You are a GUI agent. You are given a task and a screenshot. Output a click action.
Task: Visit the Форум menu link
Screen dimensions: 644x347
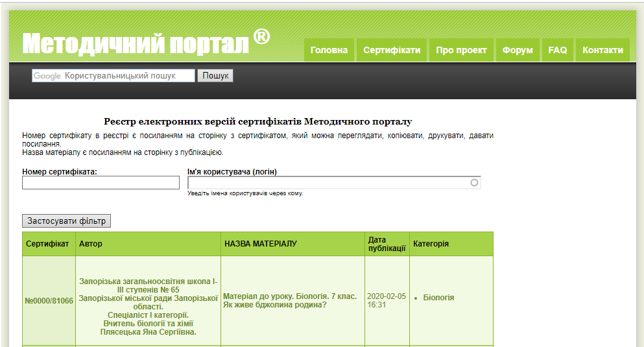pyautogui.click(x=518, y=50)
